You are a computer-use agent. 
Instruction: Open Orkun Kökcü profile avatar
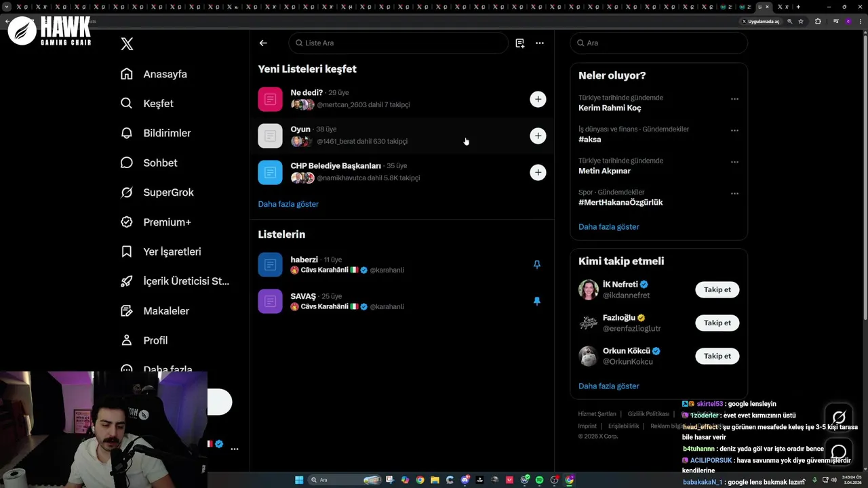[x=589, y=356]
